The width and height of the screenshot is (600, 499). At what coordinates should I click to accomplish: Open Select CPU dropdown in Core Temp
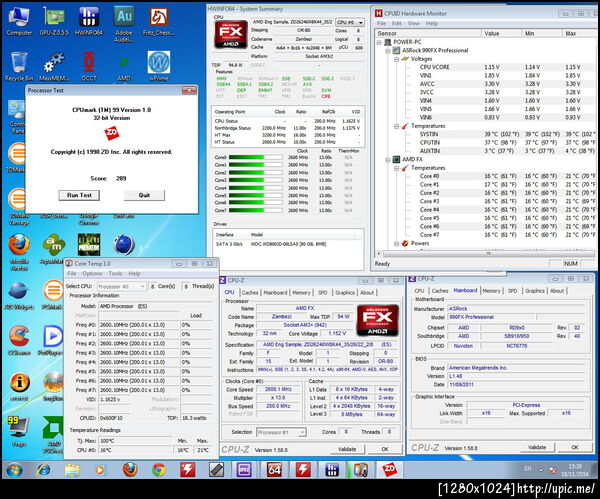coord(122,286)
